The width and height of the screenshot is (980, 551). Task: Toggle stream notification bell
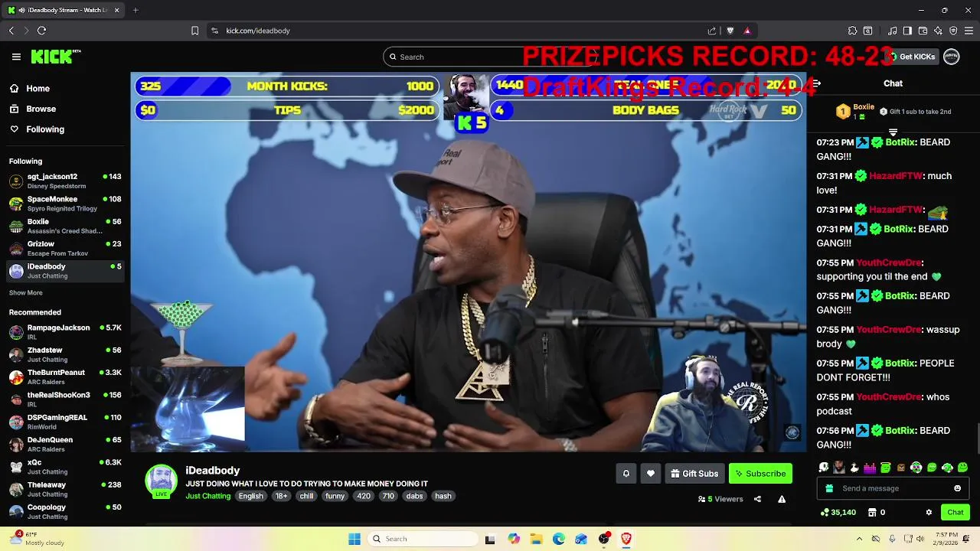626,474
